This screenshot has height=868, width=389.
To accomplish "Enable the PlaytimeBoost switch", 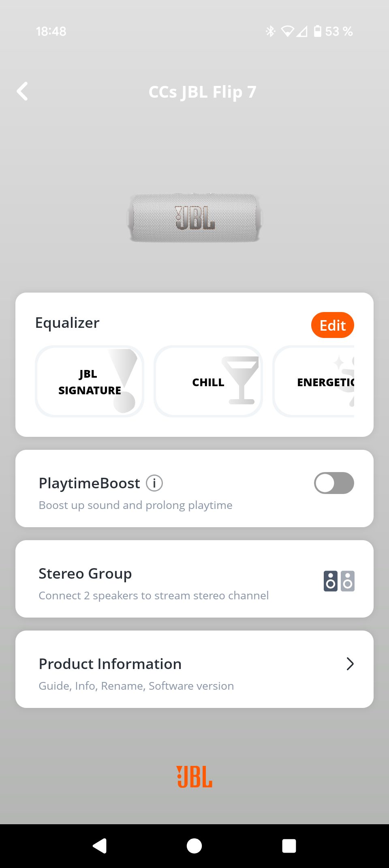I will (334, 483).
